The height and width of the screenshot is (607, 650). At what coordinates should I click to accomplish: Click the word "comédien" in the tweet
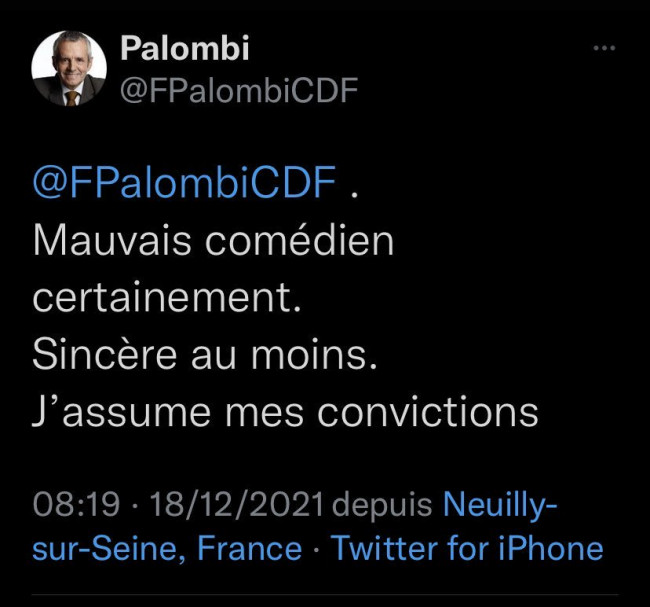click(299, 240)
